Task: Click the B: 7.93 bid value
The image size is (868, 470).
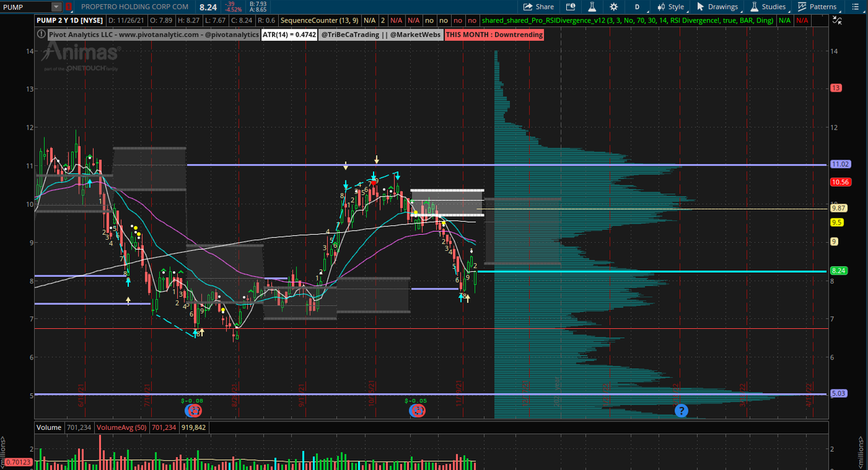Action: pyautogui.click(x=258, y=3)
